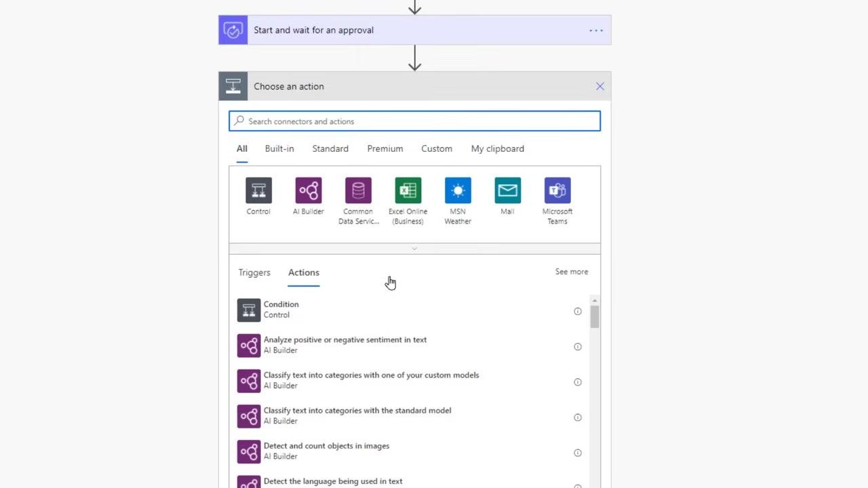The image size is (868, 488).
Task: Show info for Analyze sentiment action
Action: (578, 346)
